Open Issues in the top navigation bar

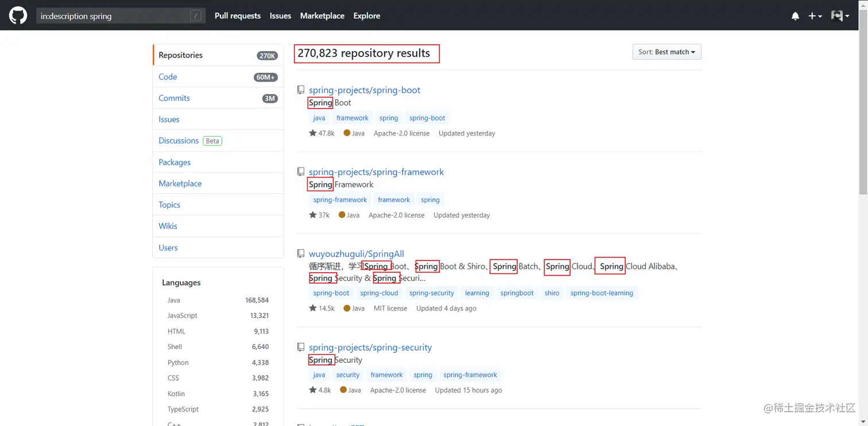280,16
